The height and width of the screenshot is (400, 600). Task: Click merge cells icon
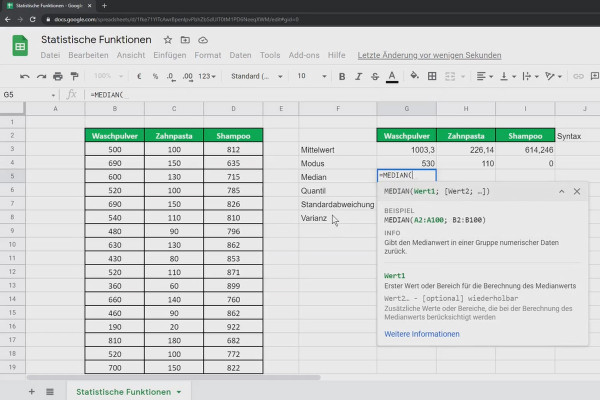point(450,77)
